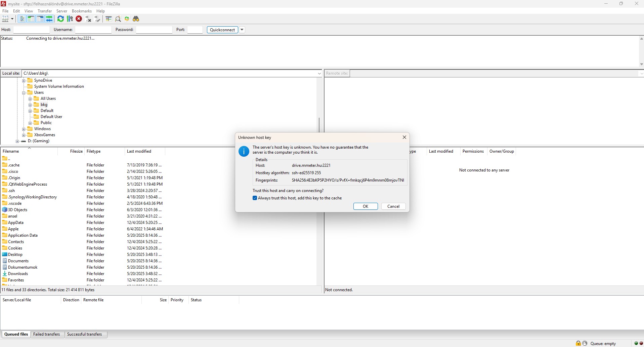
Task: Open directory listing filters dialog
Action: click(x=109, y=19)
